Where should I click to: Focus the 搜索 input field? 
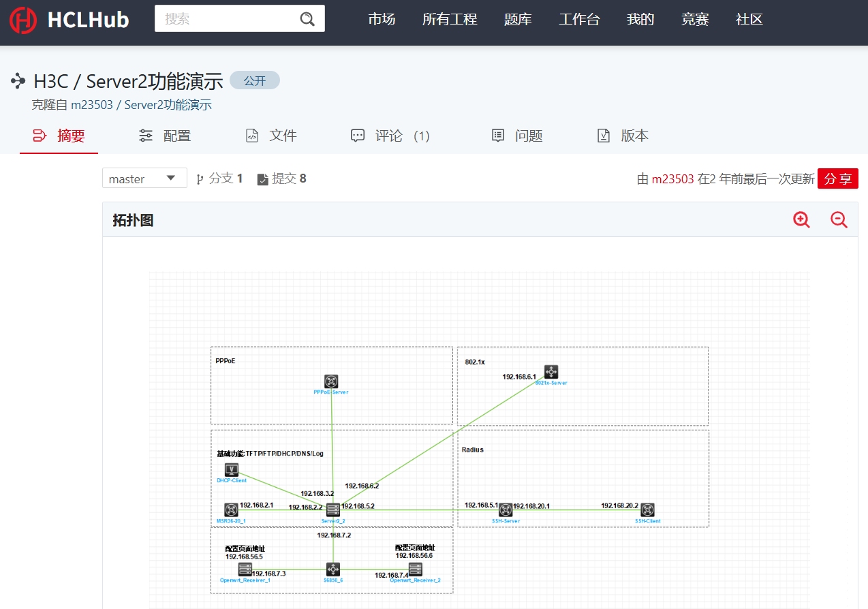(227, 19)
